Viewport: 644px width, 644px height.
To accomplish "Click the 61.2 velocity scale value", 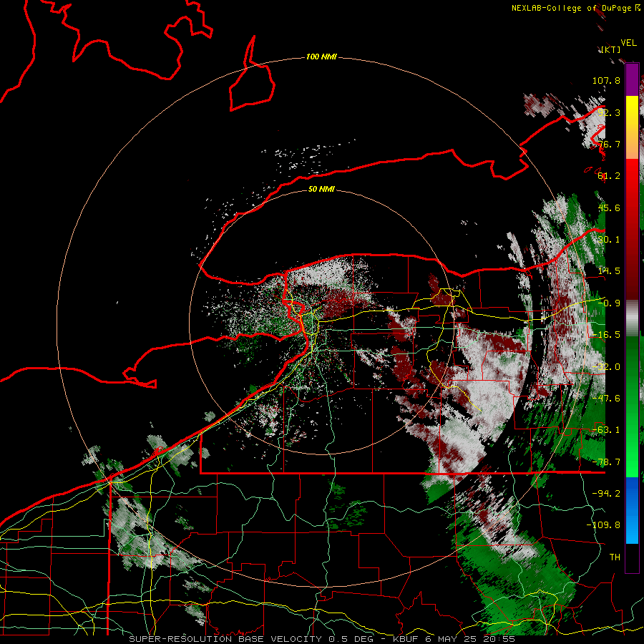I will tap(609, 176).
